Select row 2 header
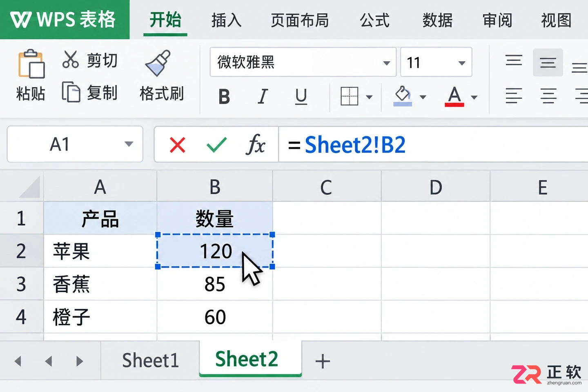This screenshot has width=588, height=392. [22, 251]
